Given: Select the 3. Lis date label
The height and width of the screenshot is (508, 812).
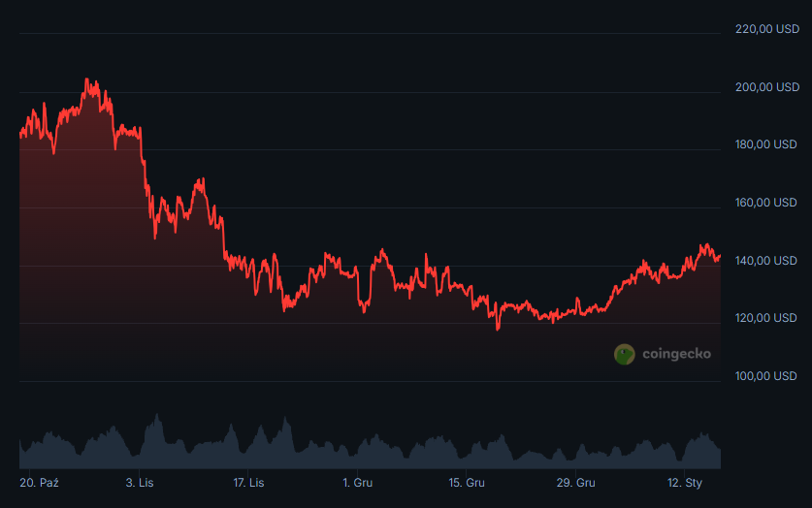Looking at the screenshot, I should tap(141, 482).
